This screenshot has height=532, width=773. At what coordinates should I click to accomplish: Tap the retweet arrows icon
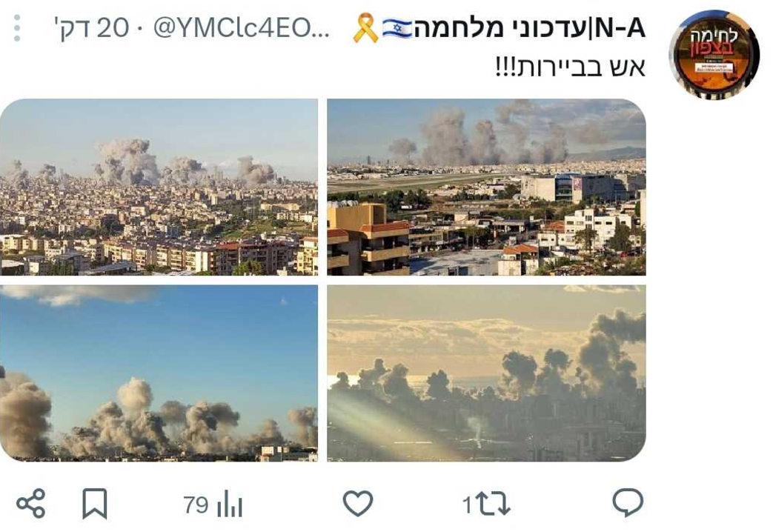coord(494,505)
